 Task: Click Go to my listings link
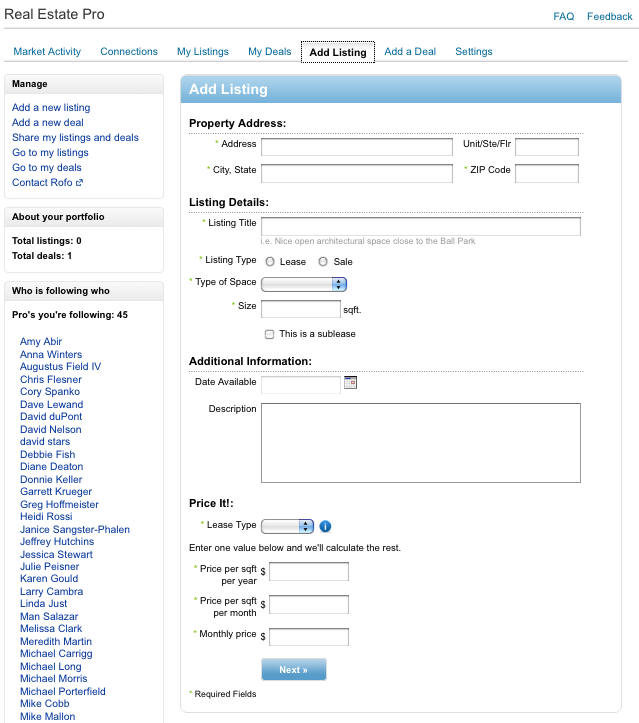[50, 153]
